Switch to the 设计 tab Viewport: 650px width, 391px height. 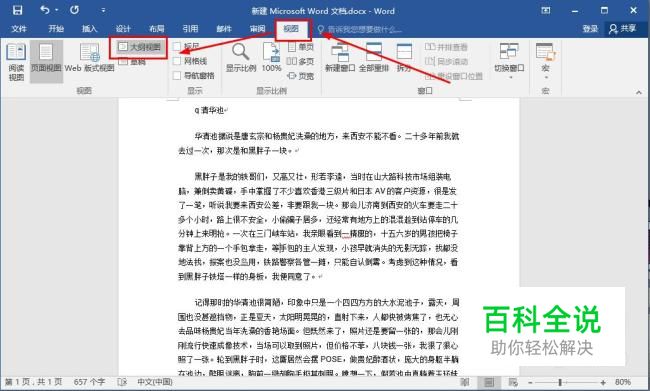point(123,29)
